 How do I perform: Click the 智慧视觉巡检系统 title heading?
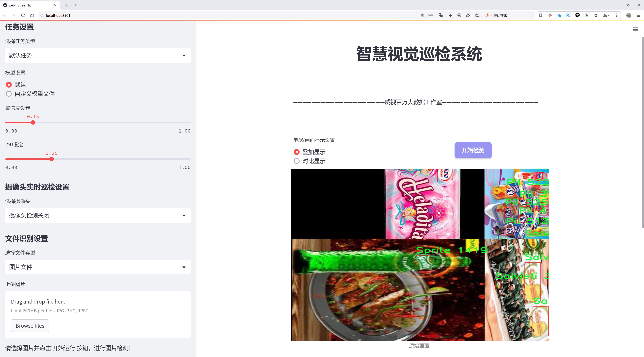click(x=419, y=54)
